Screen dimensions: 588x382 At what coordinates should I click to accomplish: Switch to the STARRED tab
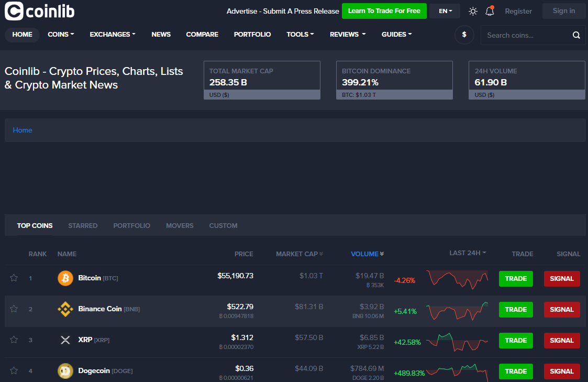(x=83, y=225)
